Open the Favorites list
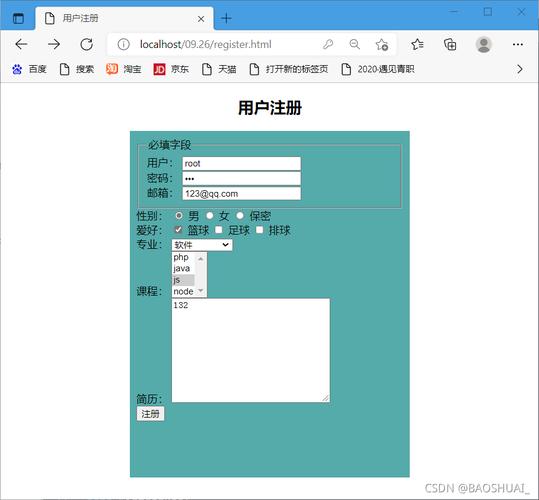539x500 pixels. click(x=417, y=44)
